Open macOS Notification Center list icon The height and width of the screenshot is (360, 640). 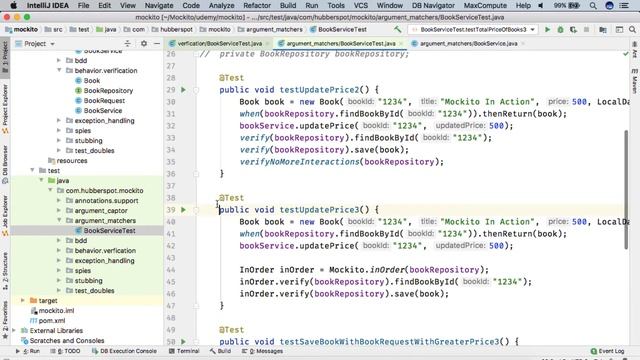624,6
